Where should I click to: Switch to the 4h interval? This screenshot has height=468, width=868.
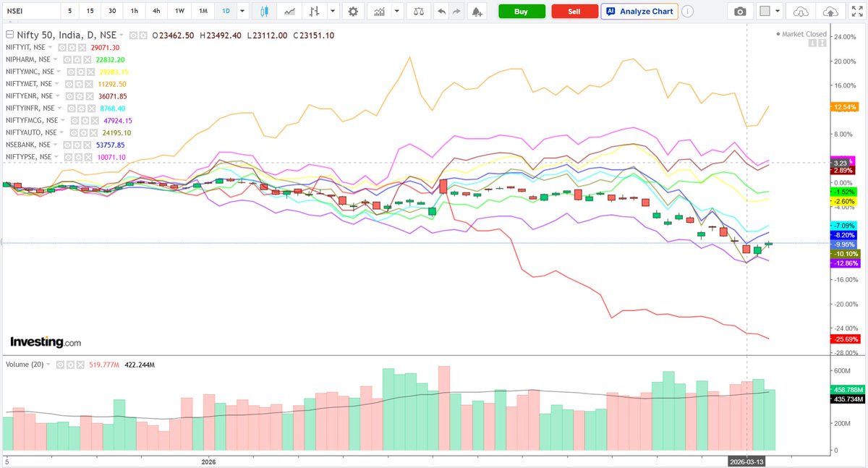pyautogui.click(x=156, y=12)
